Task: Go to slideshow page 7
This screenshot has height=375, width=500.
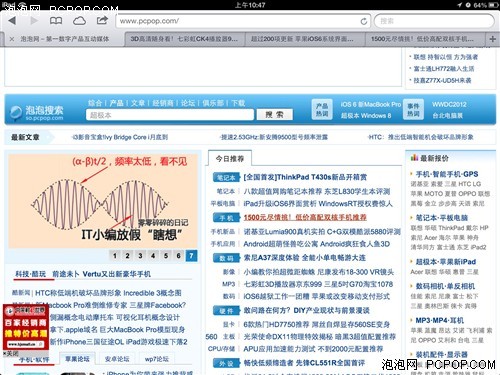Action: [191, 256]
